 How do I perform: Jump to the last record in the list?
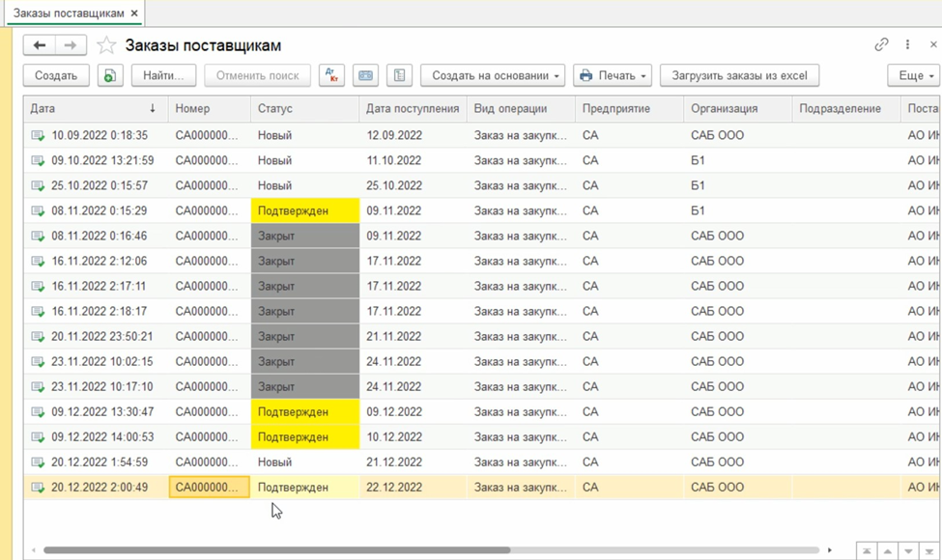coord(929,551)
